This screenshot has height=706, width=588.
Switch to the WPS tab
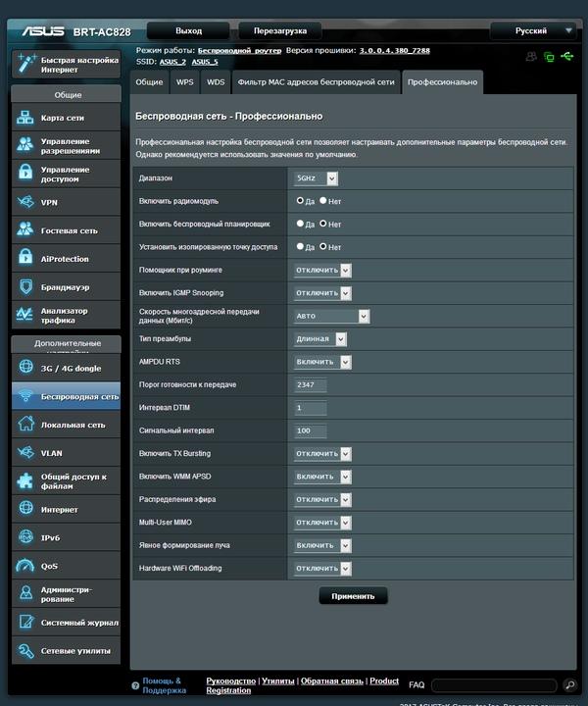(x=185, y=82)
